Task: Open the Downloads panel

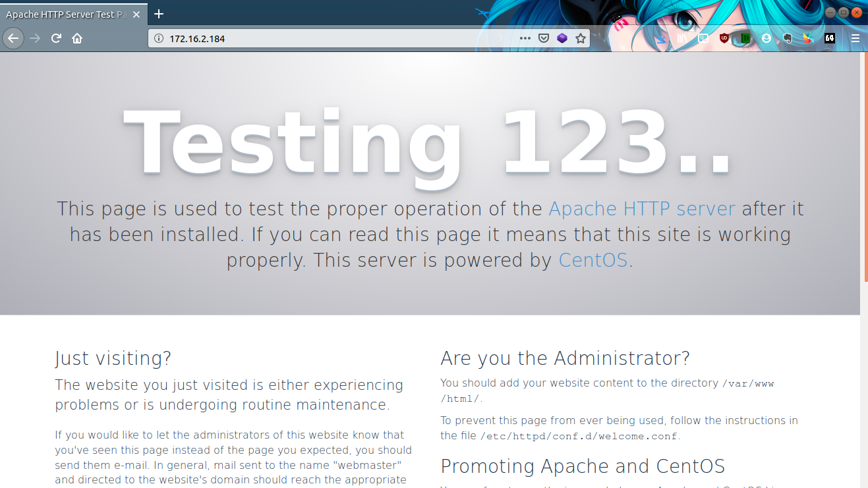Action: (661, 38)
